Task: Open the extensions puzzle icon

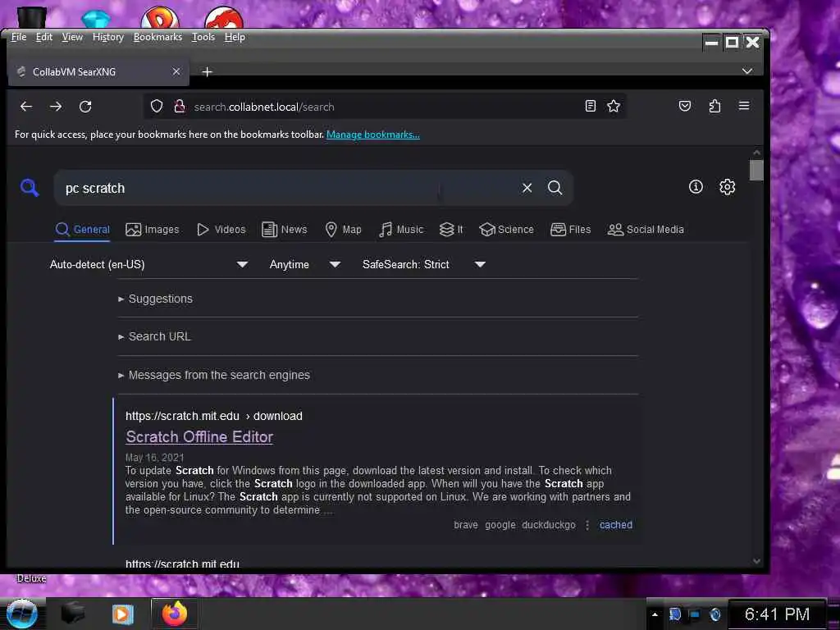Action: (x=714, y=106)
